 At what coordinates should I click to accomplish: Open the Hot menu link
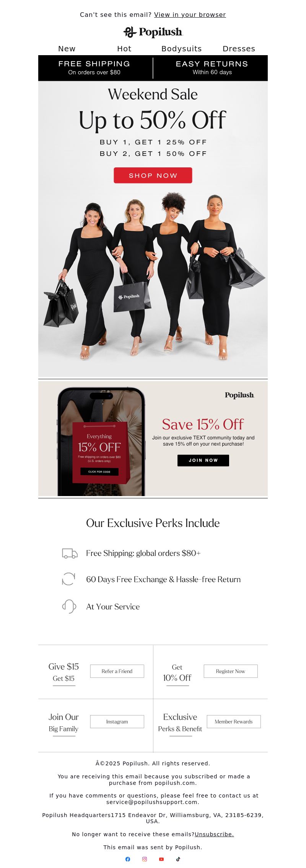pyautogui.click(x=124, y=49)
